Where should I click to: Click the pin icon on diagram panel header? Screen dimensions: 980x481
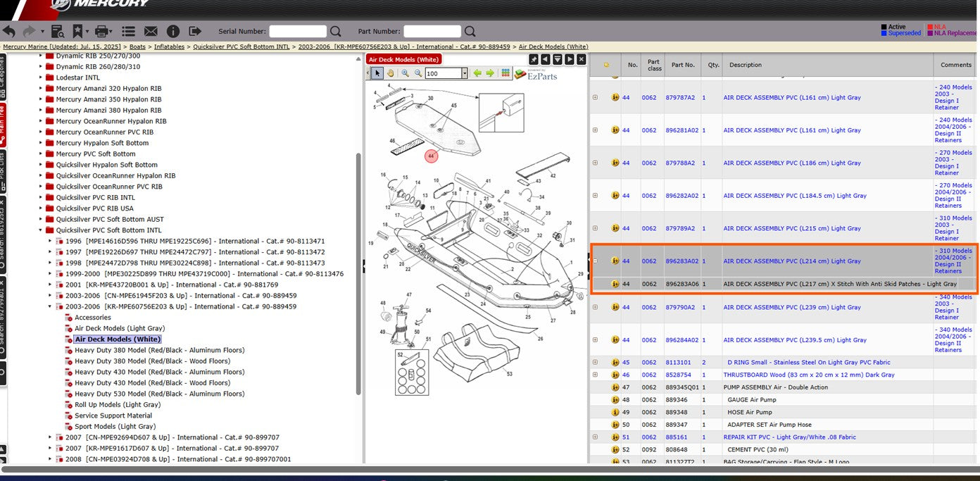(534, 60)
